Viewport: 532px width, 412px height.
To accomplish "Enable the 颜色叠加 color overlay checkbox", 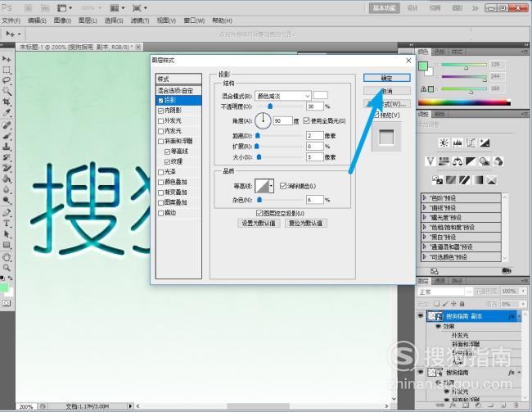I will pos(160,182).
